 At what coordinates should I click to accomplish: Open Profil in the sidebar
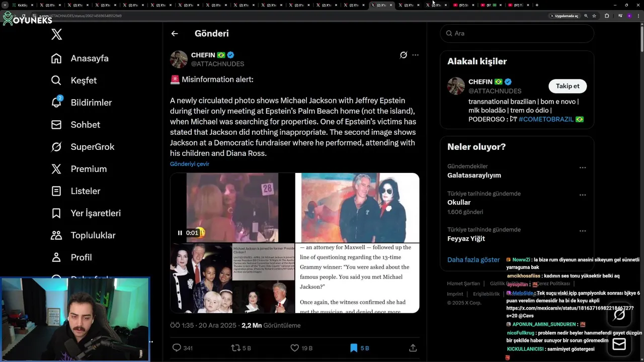(71, 257)
